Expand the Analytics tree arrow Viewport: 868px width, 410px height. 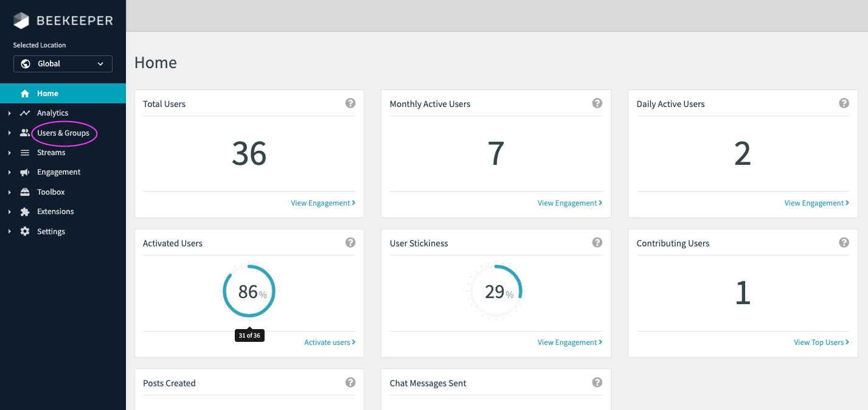(9, 113)
